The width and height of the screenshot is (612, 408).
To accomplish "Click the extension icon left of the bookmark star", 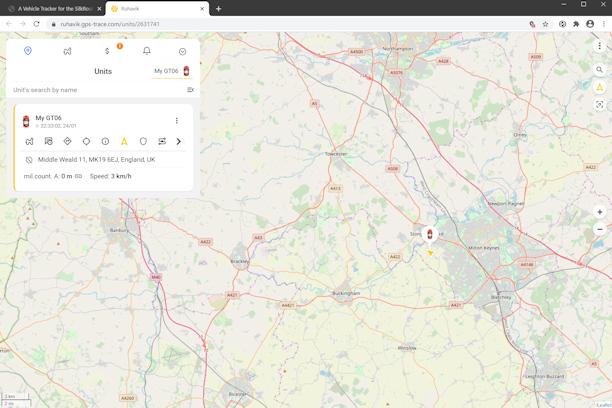I will (x=532, y=24).
